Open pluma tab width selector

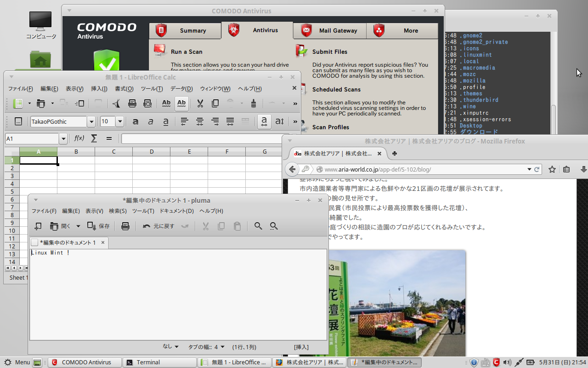coord(207,347)
